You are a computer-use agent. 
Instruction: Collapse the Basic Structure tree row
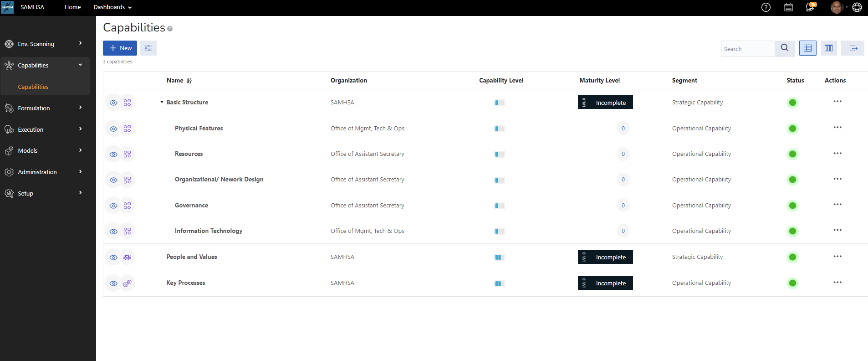coord(162,102)
